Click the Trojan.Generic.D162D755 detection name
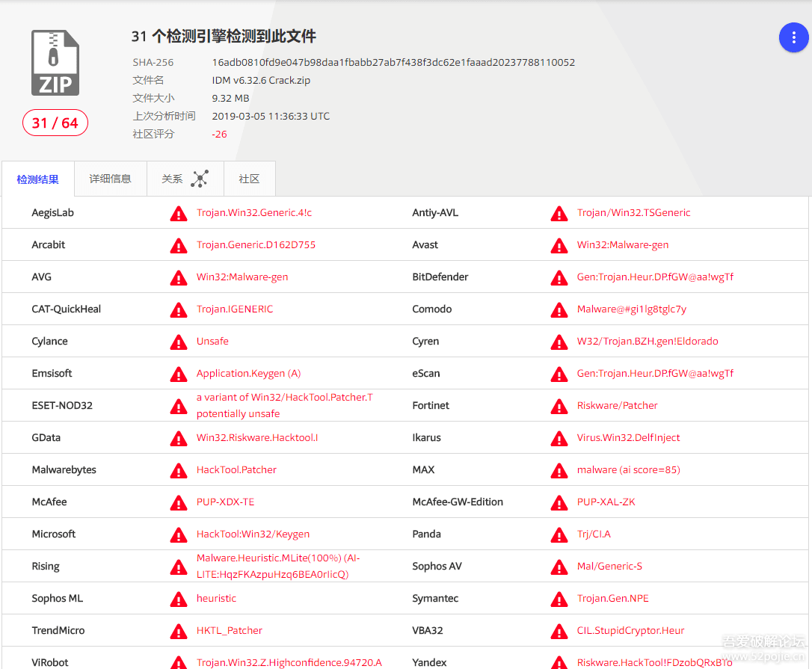This screenshot has width=812, height=669. (x=256, y=244)
